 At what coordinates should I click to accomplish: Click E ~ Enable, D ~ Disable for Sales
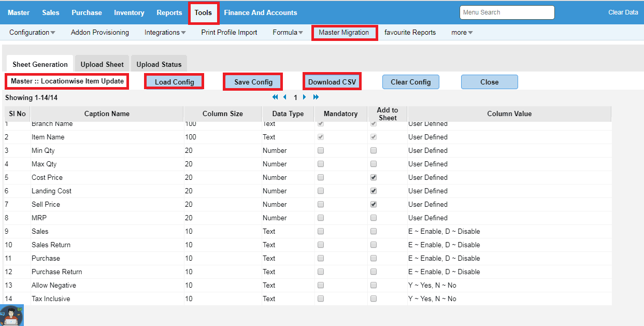tap(444, 231)
